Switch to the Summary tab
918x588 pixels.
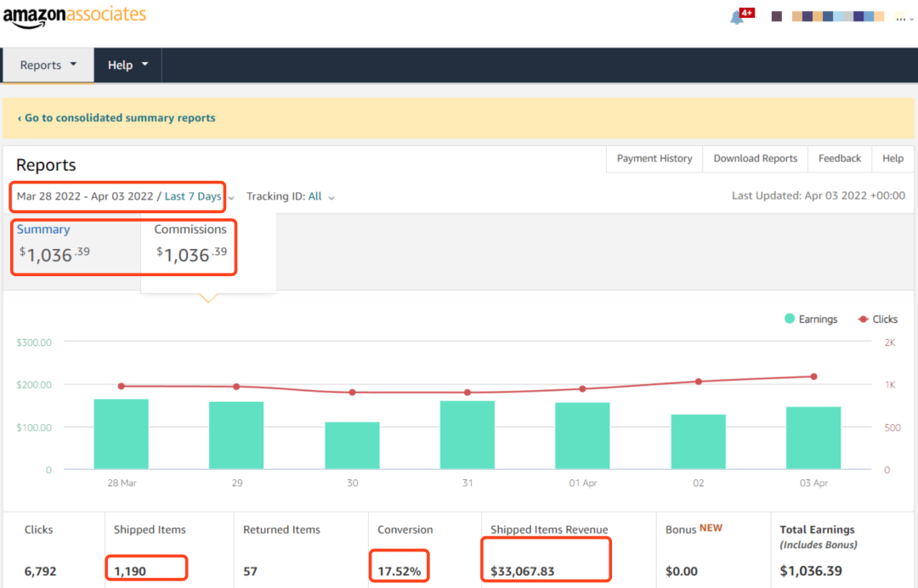[43, 229]
